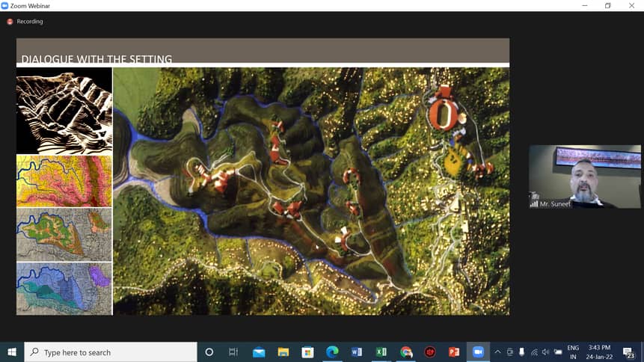Open Word from the taskbar
This screenshot has height=362, width=644.
356,352
